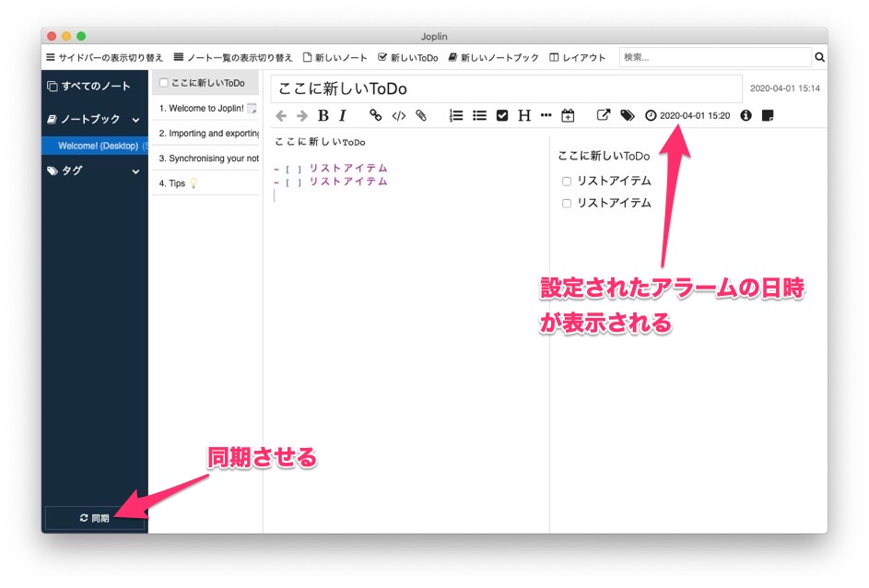Viewport: 869px width, 588px height.
Task: Click the 同期 sync button
Action: [95, 518]
